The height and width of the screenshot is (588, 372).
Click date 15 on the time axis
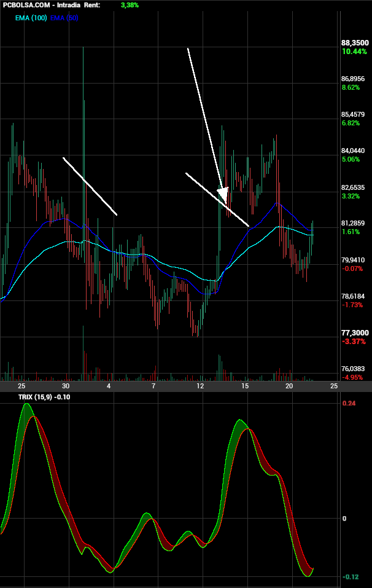(x=245, y=386)
